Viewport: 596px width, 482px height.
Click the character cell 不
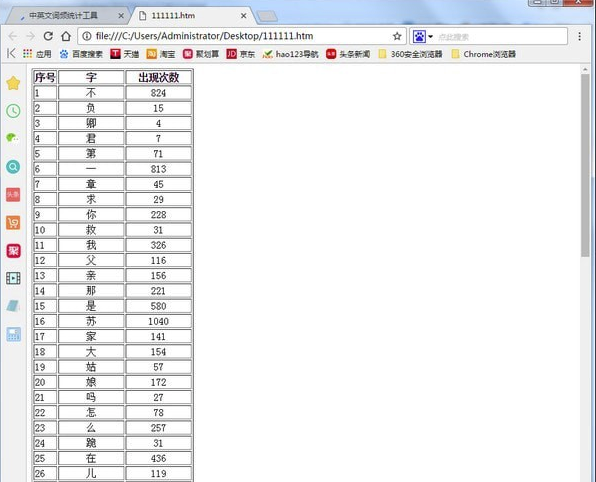[x=91, y=93]
